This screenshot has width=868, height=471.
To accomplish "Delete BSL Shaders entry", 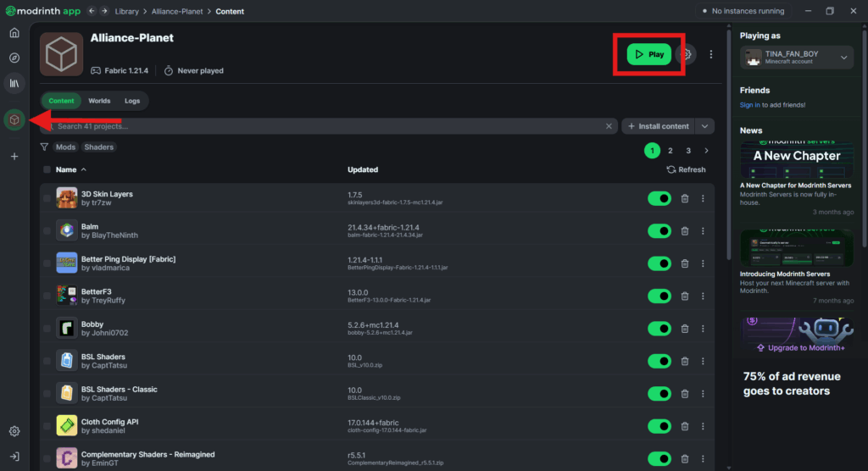I will (685, 362).
